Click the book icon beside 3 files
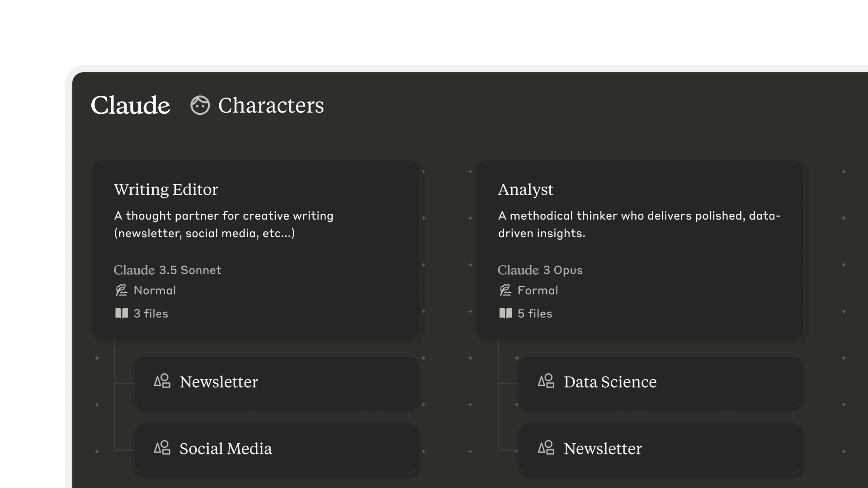 [x=122, y=313]
